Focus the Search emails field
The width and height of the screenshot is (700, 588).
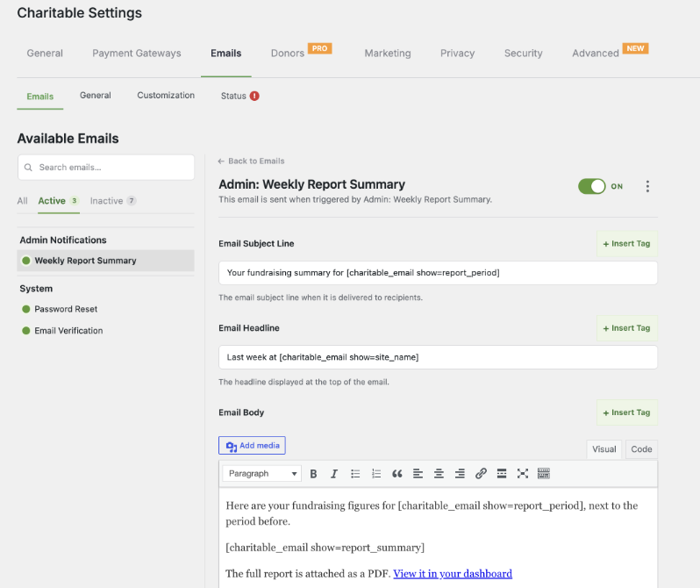click(x=106, y=168)
